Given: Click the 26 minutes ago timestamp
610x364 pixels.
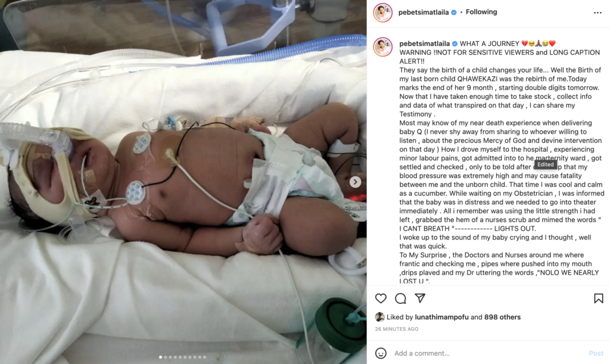Looking at the screenshot, I should tap(396, 329).
